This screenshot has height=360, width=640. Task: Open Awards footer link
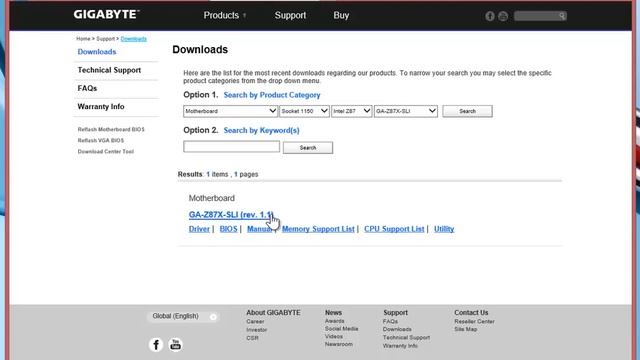click(x=334, y=321)
